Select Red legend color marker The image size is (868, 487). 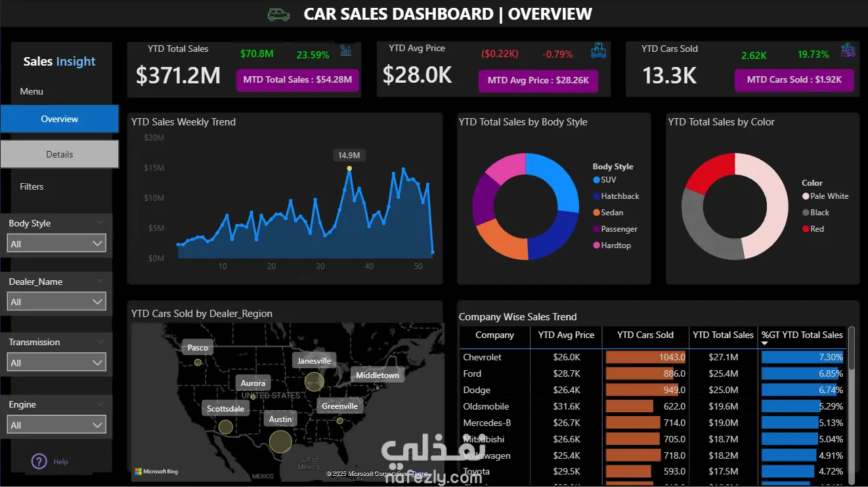pyautogui.click(x=806, y=229)
